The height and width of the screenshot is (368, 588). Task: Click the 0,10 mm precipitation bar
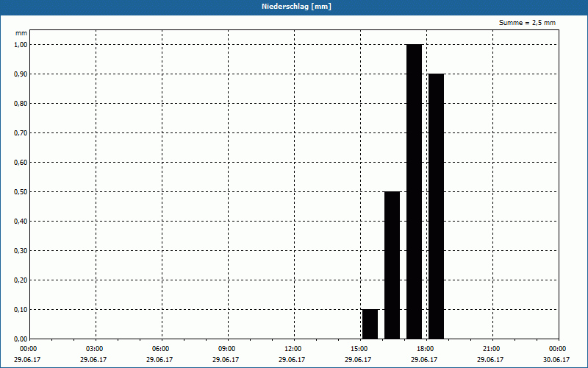point(370,324)
